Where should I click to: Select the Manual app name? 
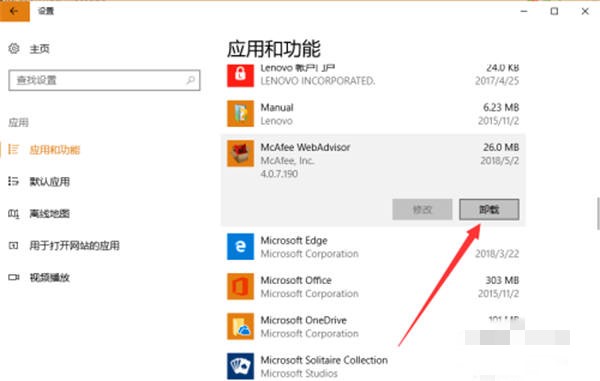pos(277,107)
